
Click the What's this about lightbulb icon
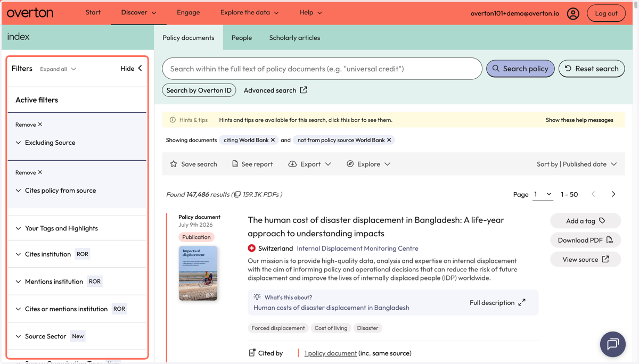(x=257, y=297)
